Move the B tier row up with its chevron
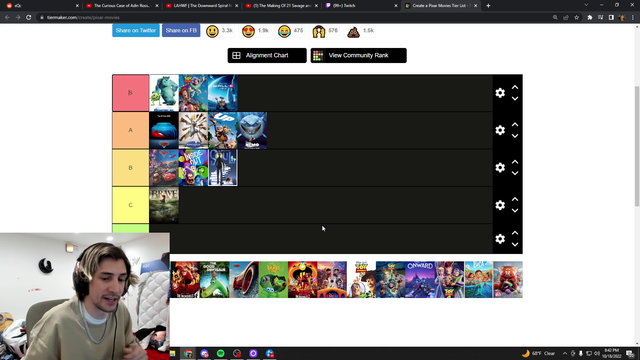 click(515, 162)
